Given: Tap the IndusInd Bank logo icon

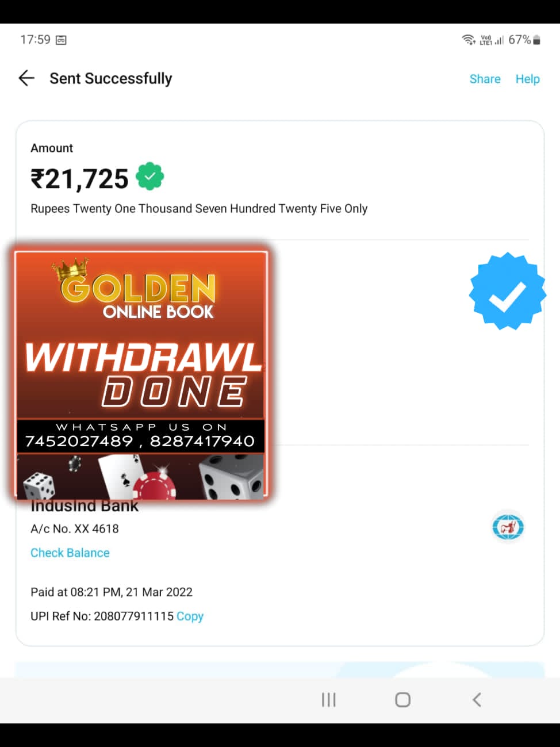Looking at the screenshot, I should click(508, 527).
